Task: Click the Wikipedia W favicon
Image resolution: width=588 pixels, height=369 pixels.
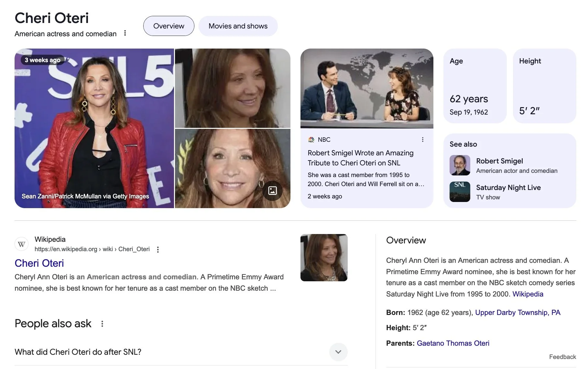Action: click(x=22, y=244)
